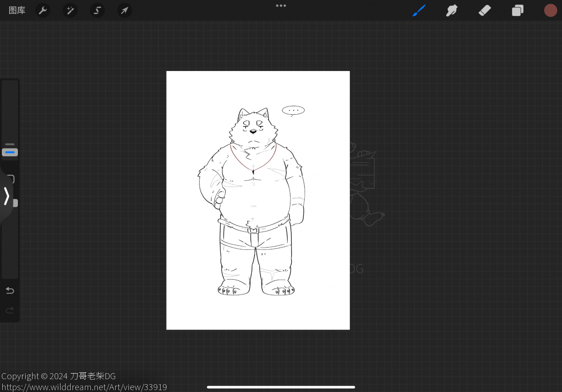This screenshot has height=392, width=562.
Task: Open the active color circle picker
Action: [x=551, y=10]
